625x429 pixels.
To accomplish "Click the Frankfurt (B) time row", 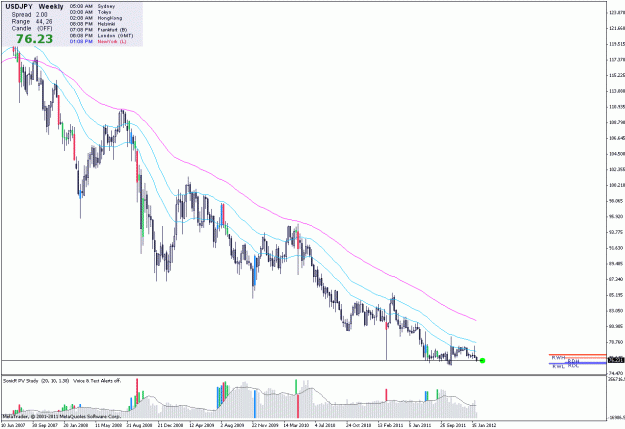I will [98, 30].
